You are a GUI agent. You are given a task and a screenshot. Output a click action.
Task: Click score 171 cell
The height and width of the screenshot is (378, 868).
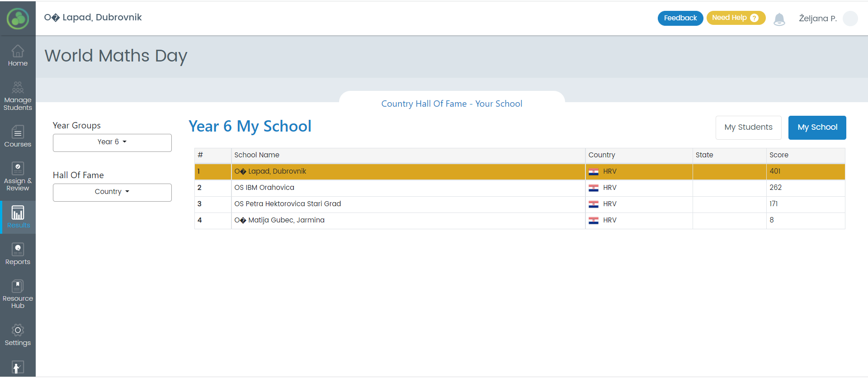click(806, 204)
